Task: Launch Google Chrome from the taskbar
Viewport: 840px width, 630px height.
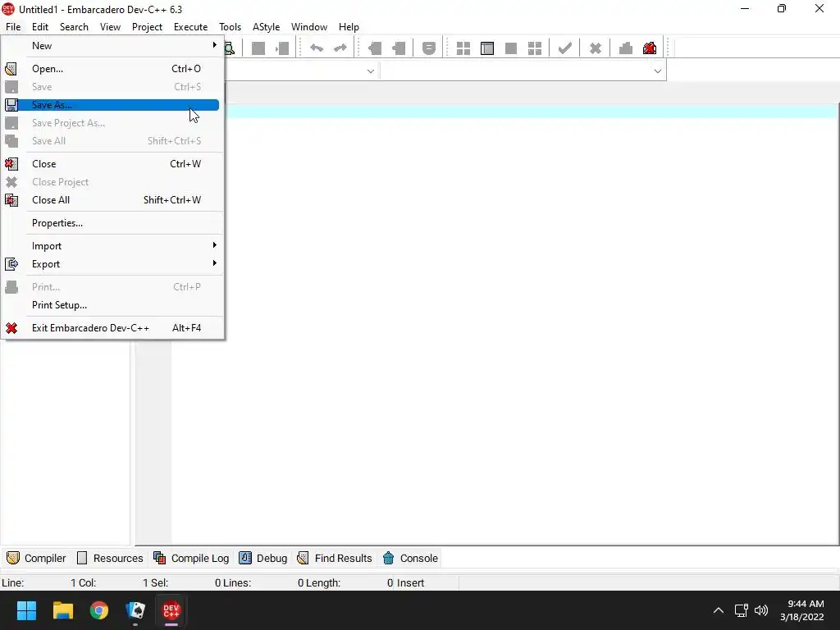Action: (x=99, y=610)
